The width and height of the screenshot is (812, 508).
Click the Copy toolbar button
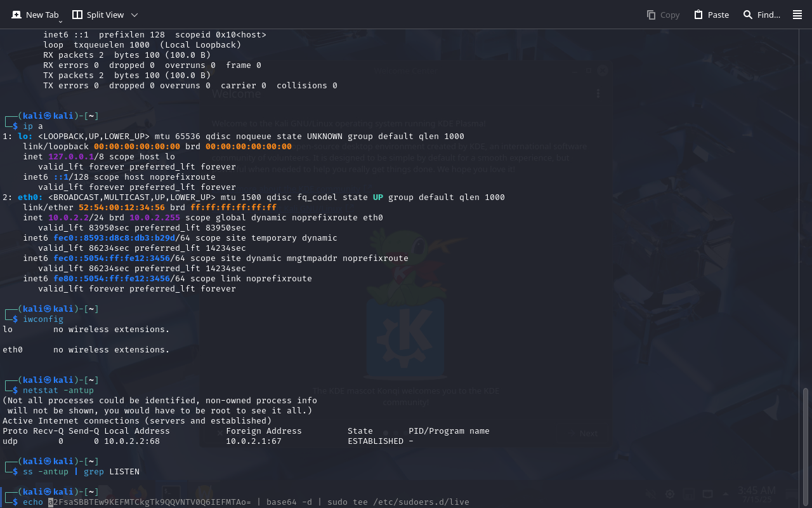coord(663,15)
